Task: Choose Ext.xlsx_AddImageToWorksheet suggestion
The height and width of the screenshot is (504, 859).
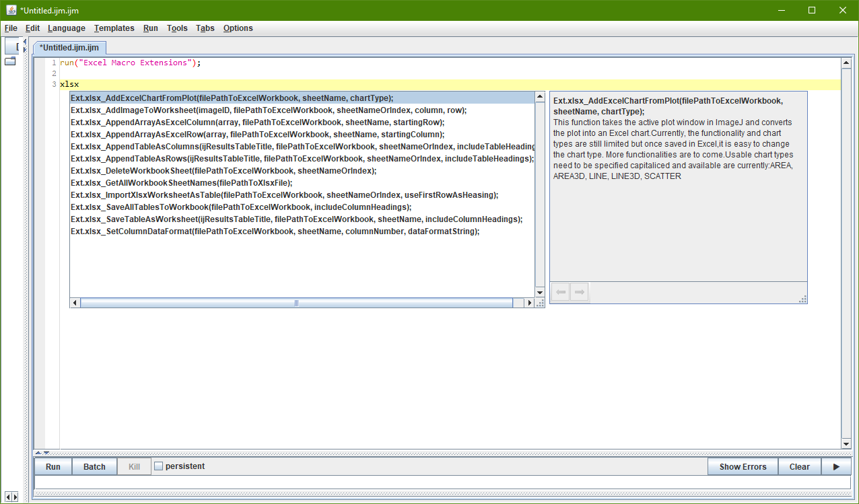Action: point(302,110)
